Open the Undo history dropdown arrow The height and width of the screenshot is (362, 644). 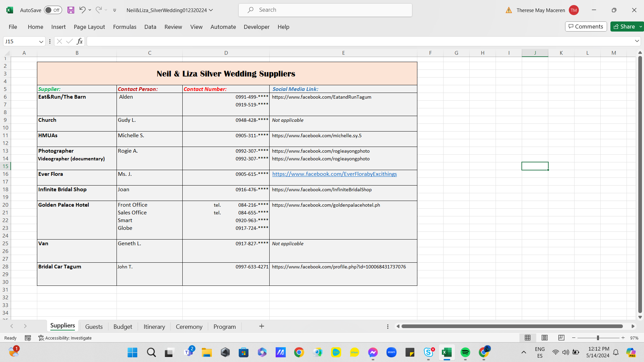pyautogui.click(x=90, y=10)
